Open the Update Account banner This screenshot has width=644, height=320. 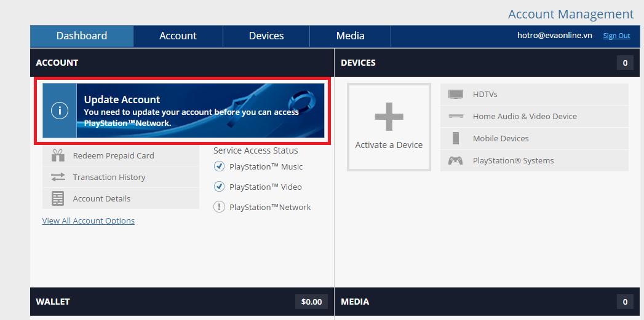pos(183,111)
